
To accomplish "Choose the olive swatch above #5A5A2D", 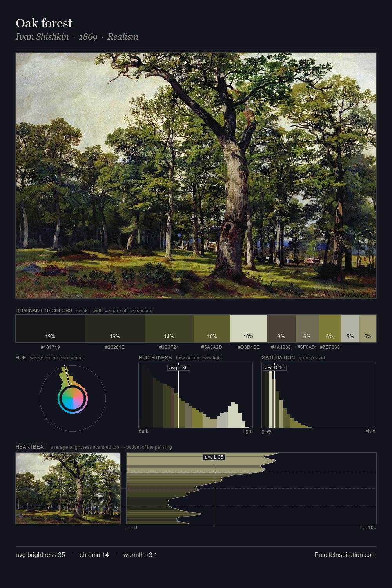I will point(212,328).
